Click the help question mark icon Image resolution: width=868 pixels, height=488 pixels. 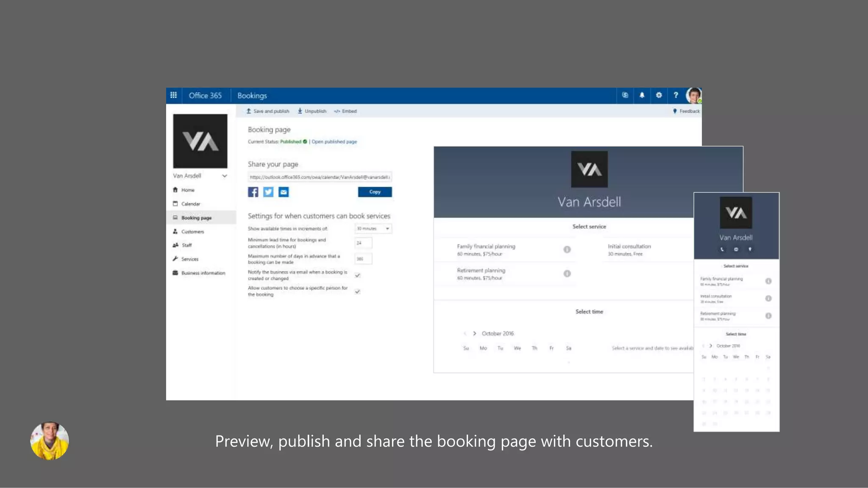(x=676, y=95)
